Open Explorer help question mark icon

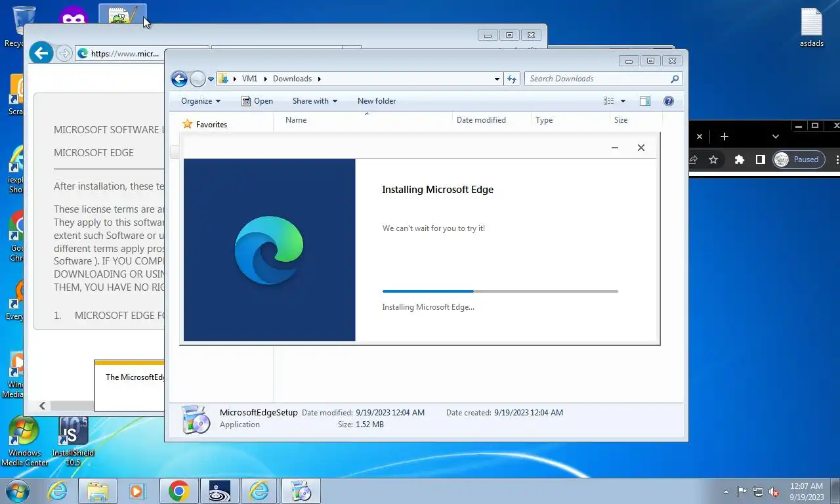pos(669,101)
